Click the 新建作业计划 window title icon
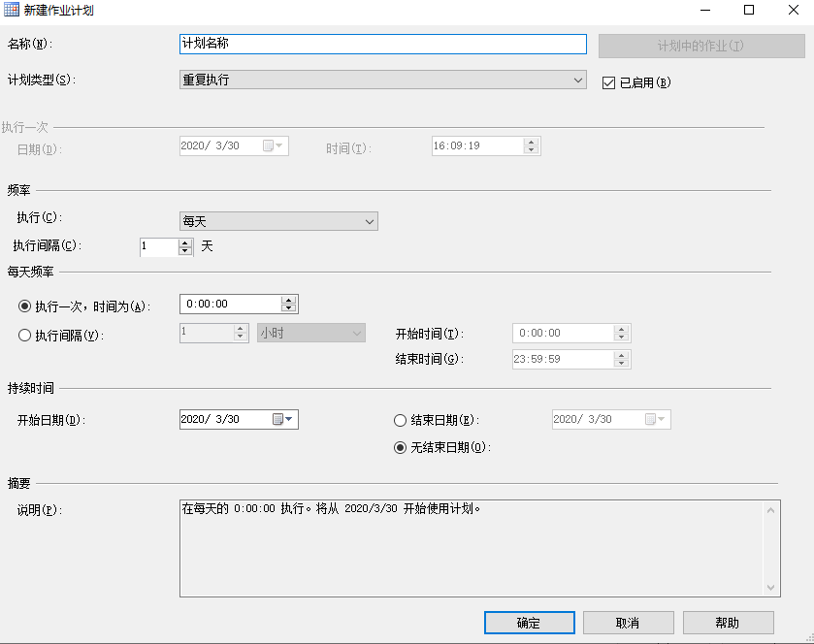 coord(12,10)
